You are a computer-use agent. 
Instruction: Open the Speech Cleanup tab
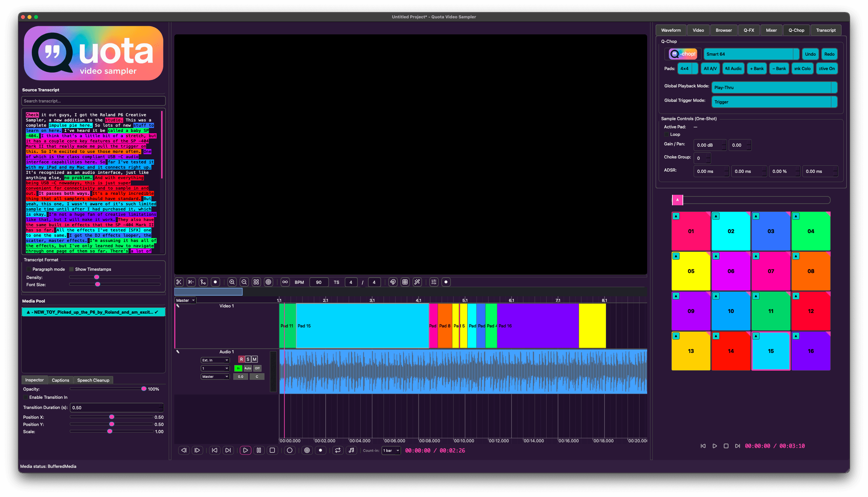coord(93,380)
